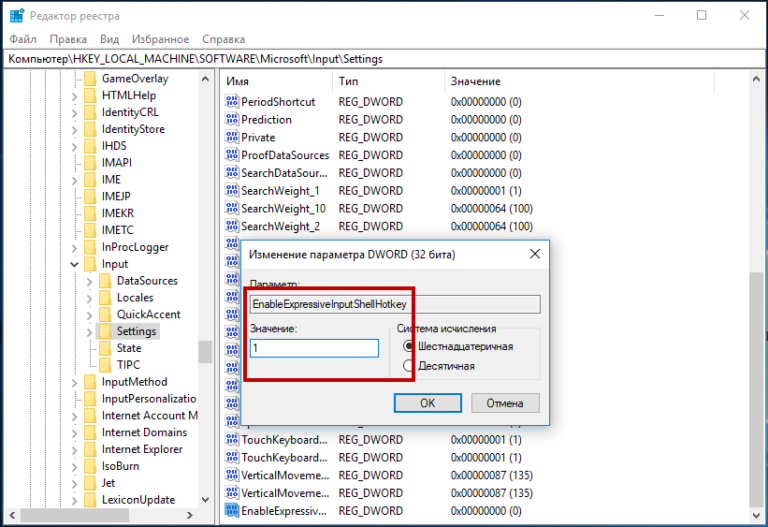Select the Шестнадцатеричная radio button
Screen dimensions: 768x527
tap(408, 346)
